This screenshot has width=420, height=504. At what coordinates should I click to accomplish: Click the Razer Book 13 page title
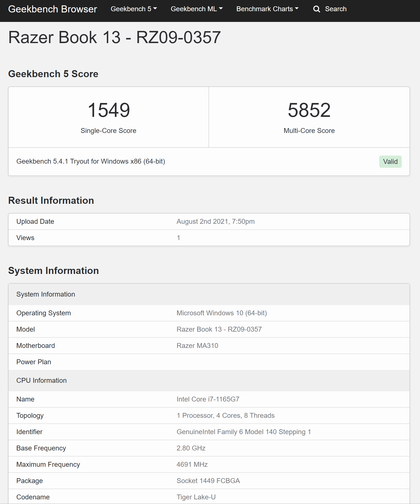(115, 37)
